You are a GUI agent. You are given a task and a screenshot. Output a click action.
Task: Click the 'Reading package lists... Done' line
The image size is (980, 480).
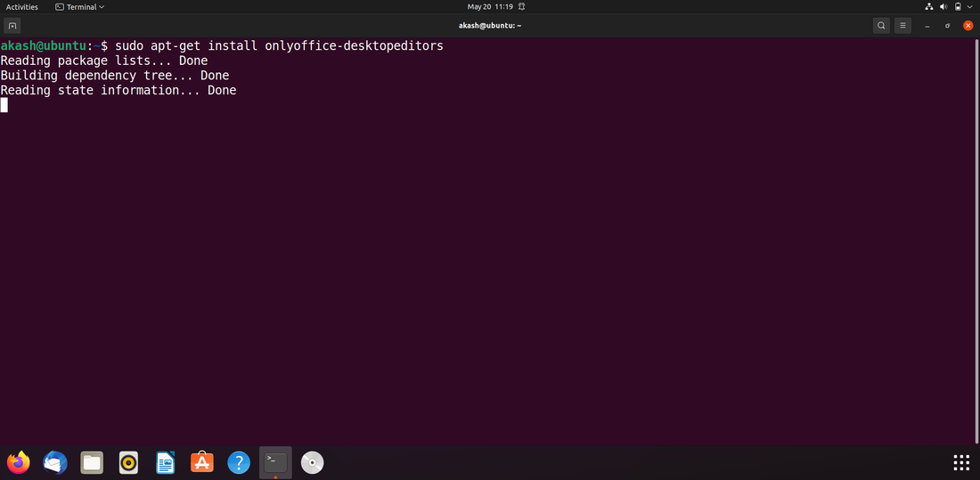coord(103,61)
